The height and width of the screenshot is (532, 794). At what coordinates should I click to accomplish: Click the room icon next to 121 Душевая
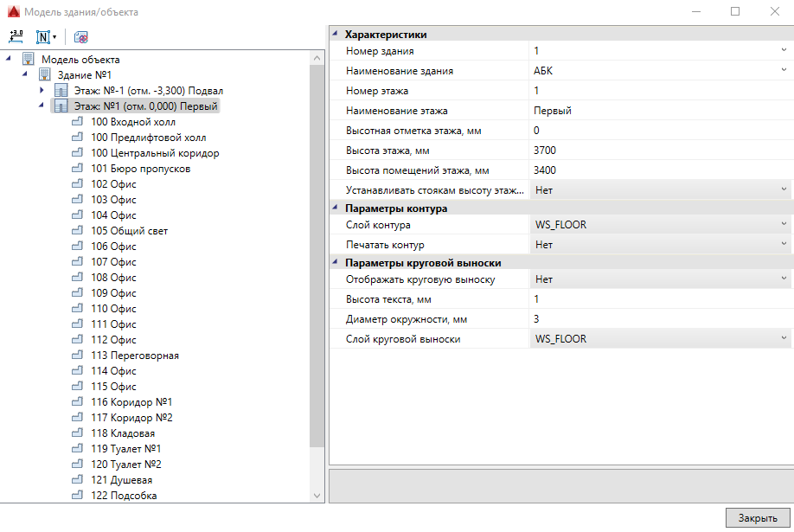77,480
